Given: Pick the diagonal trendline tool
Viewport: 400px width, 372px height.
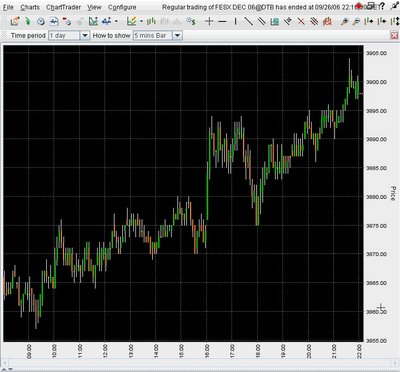Looking at the screenshot, I should coord(248,22).
